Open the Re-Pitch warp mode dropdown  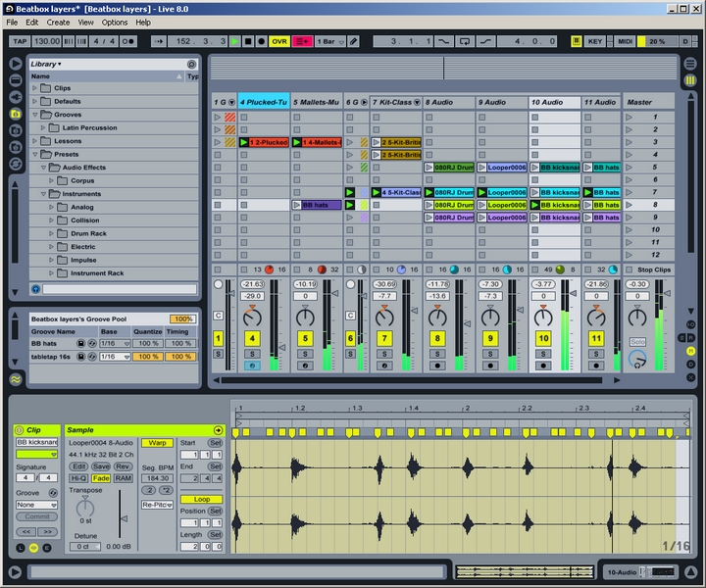coord(157,505)
